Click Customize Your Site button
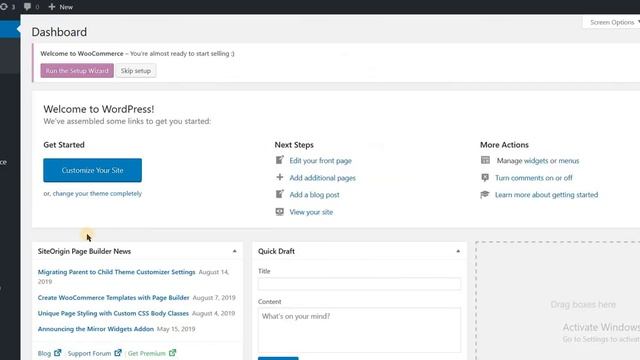This screenshot has width=640, height=360. (93, 170)
